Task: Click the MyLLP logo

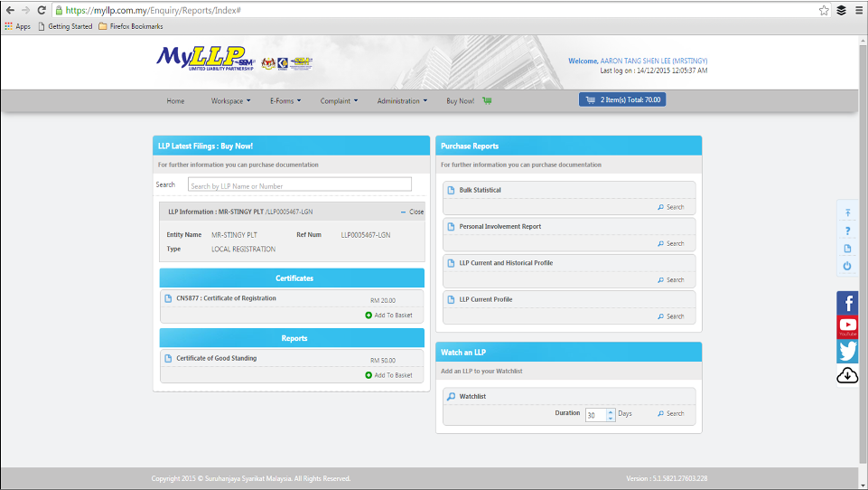Action: pyautogui.click(x=205, y=58)
